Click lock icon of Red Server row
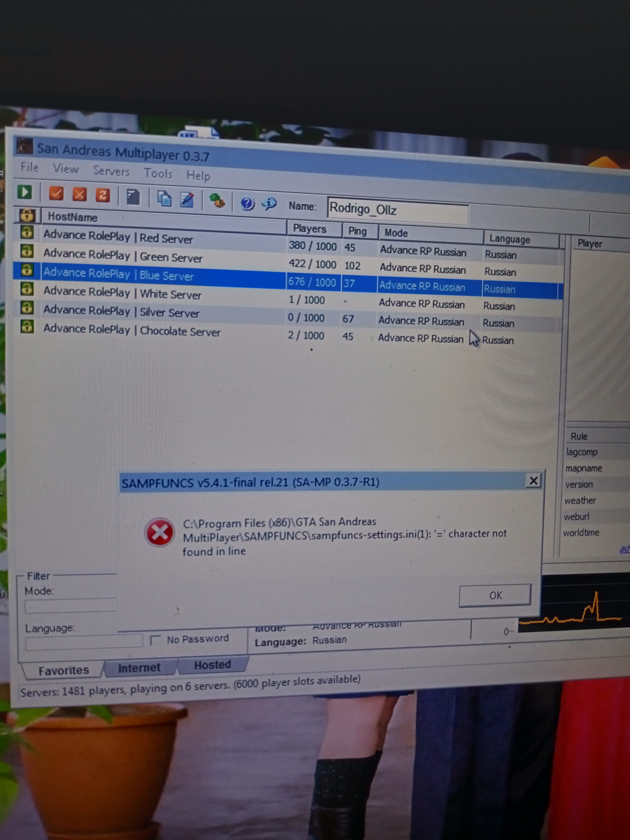 tap(27, 232)
